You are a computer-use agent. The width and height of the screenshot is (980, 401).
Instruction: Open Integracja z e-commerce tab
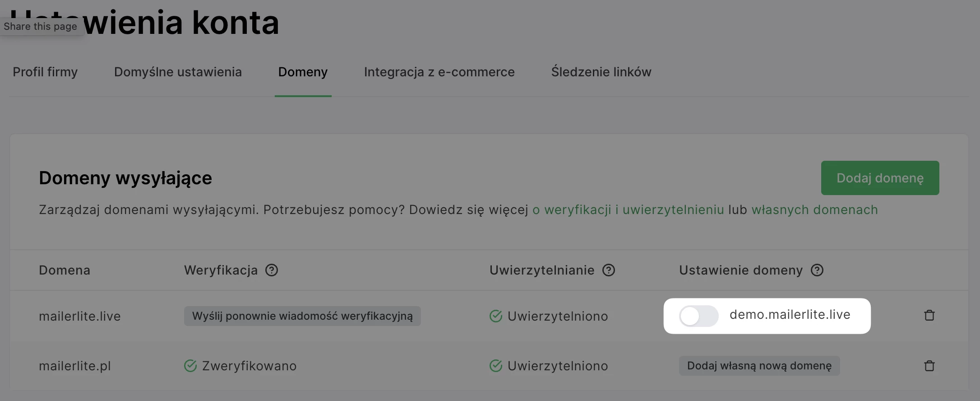coord(439,72)
